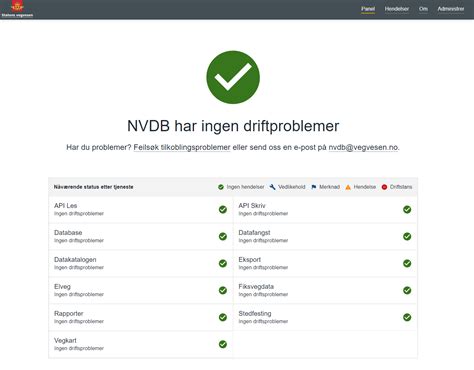The image size is (474, 370).
Task: Click the Nåværende status etter tjeneste header
Action: tap(94, 187)
